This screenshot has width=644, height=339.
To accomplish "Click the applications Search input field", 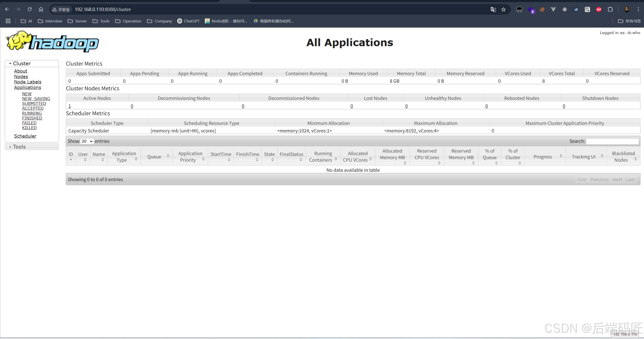I will coord(612,141).
